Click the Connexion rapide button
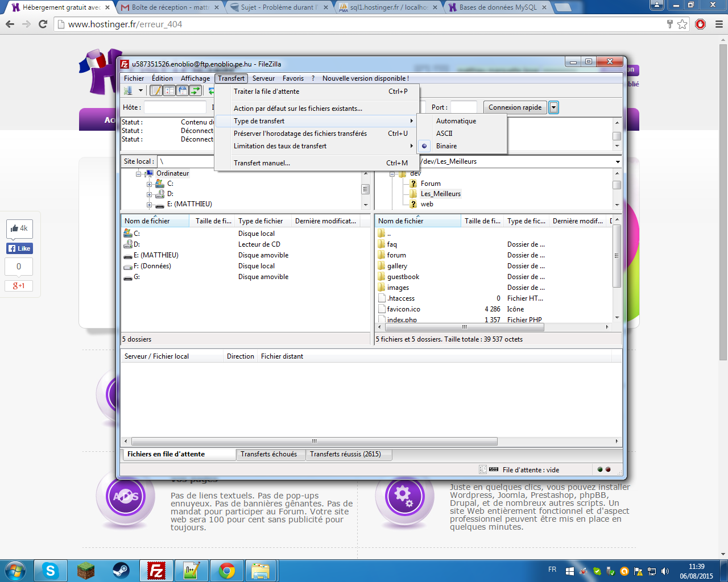Viewport: 728px width, 582px height. 515,107
